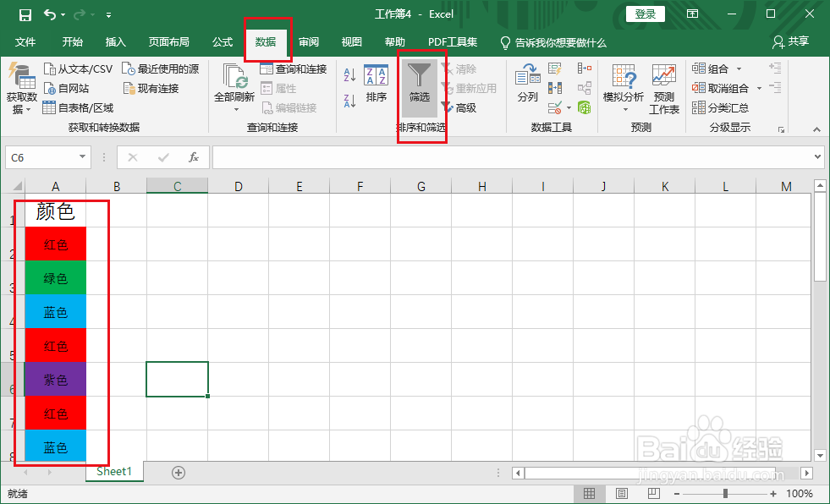This screenshot has width=830, height=504.
Task: Click the Data Validation icon
Action: coord(555,108)
